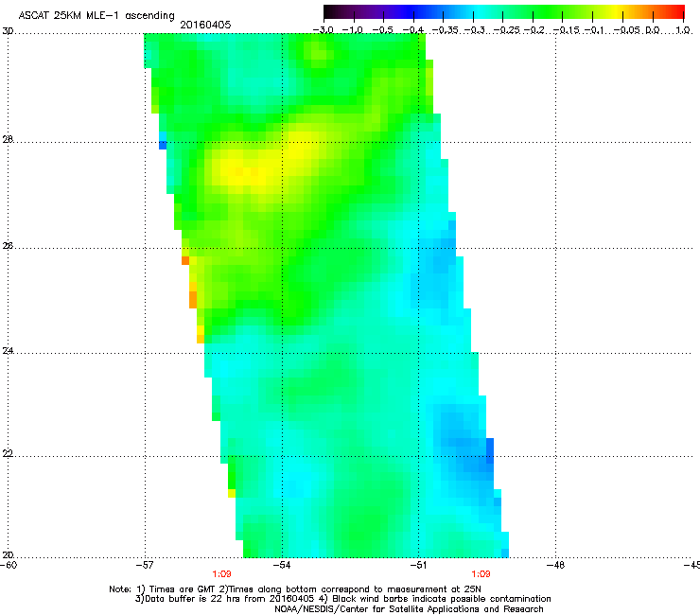This screenshot has width=700, height=615.
Task: Click dark blue pixel on swath's west edge near 28N
Action: [163, 145]
